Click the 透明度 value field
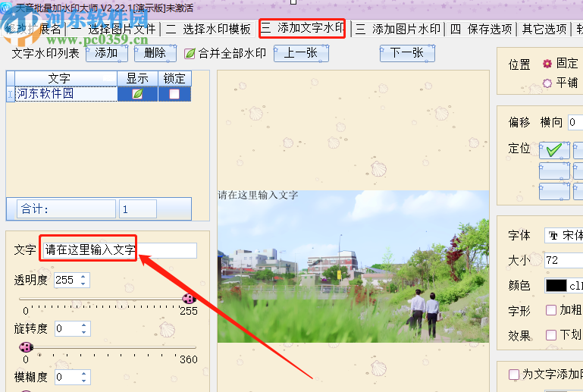Viewport: 583px width, 392px height. [66, 280]
